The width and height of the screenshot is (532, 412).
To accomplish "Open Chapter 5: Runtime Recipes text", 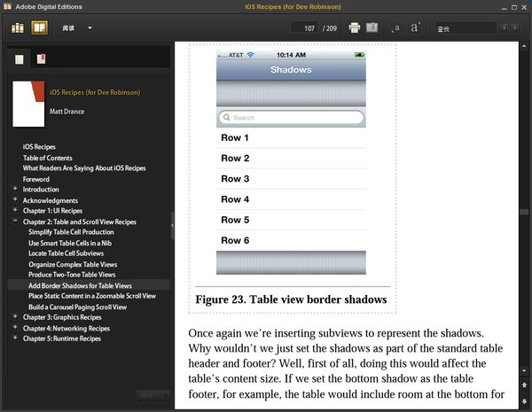I will [62, 338].
